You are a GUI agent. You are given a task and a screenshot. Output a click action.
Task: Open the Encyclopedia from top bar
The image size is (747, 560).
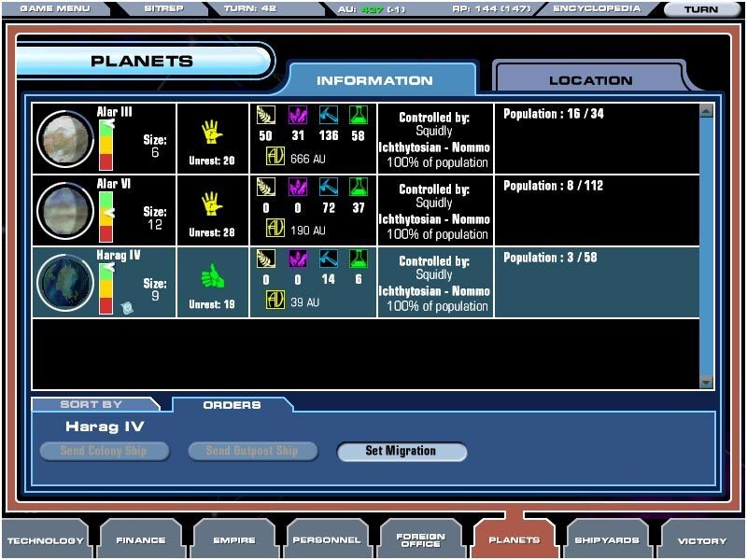tap(597, 8)
